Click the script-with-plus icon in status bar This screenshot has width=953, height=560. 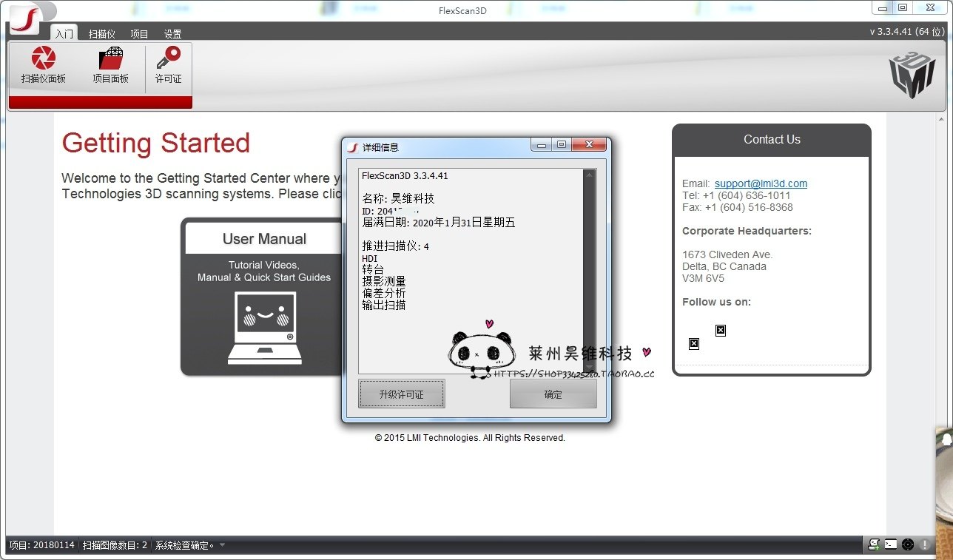(x=874, y=544)
